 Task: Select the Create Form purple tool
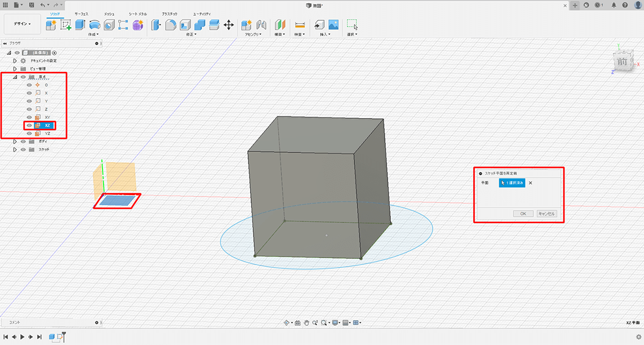(138, 24)
